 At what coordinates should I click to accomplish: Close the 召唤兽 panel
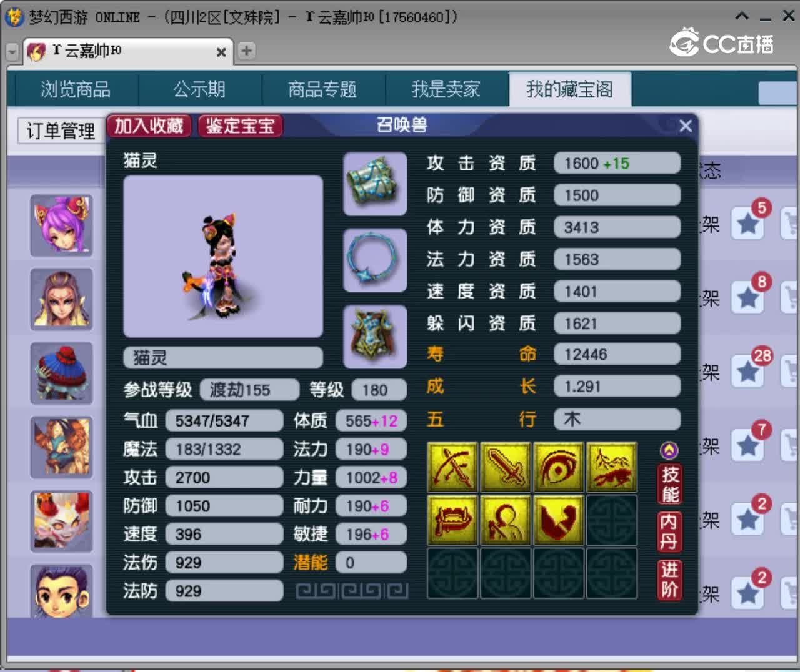click(686, 126)
